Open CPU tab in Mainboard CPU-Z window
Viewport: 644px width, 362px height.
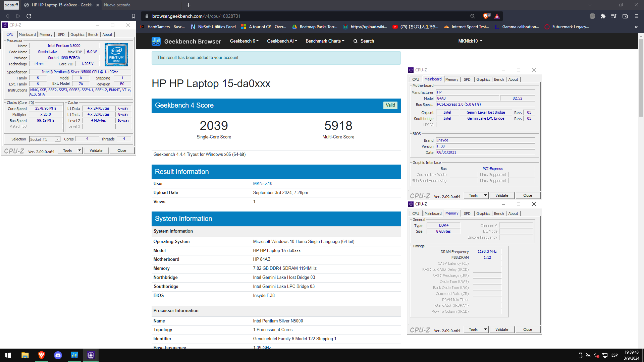coord(416,79)
